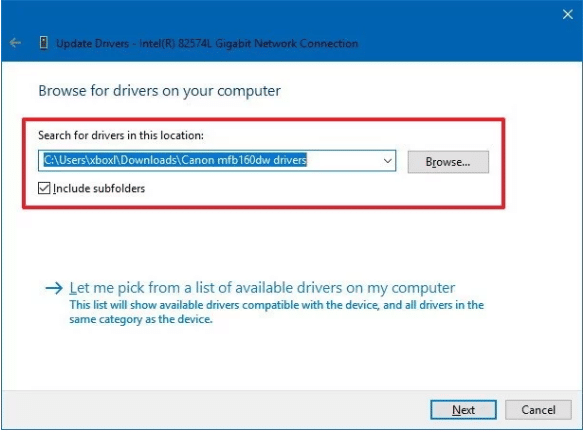Click 'Browse for drivers on your computer' heading
Viewport: 587px width, 436px height.
tap(159, 91)
